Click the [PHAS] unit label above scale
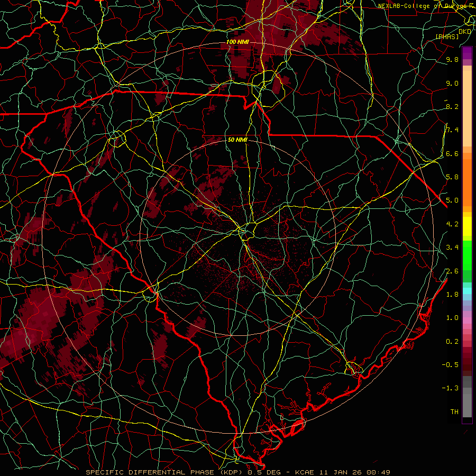476x476 pixels. tap(447, 36)
